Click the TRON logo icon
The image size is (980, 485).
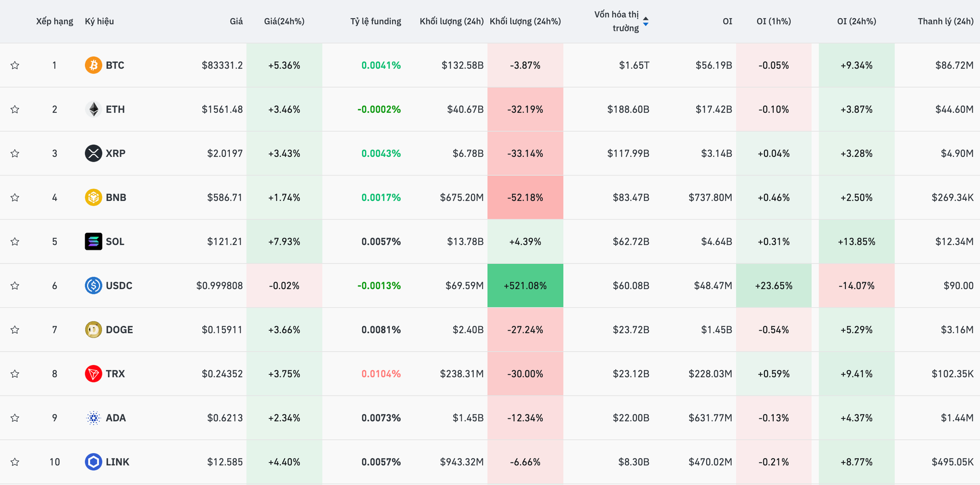pyautogui.click(x=93, y=374)
